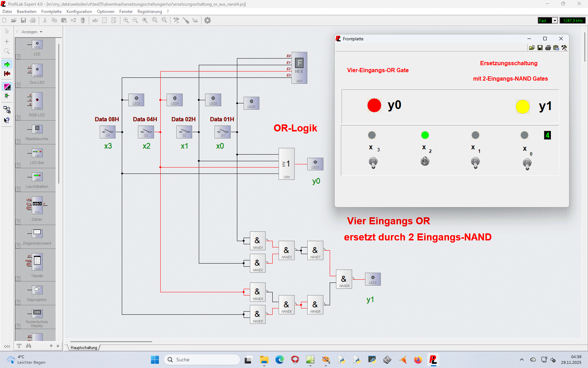The width and height of the screenshot is (588, 368).
Task: Open the Anzeigen component category dropdown
Action: coord(32,32)
